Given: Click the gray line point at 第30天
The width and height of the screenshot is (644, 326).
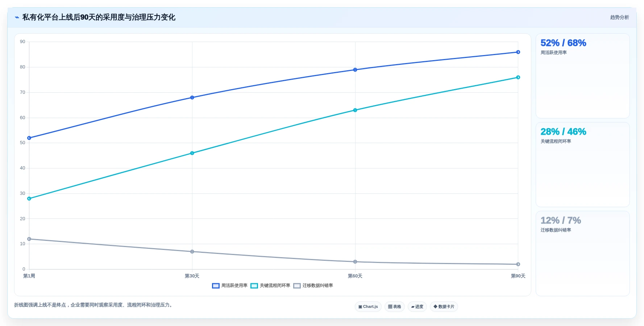Looking at the screenshot, I should coord(192,251).
